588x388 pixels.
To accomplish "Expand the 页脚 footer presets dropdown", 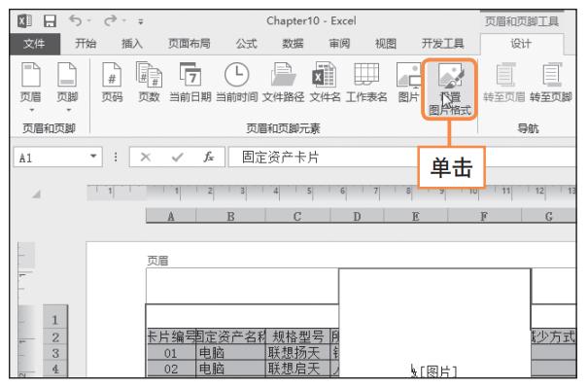I will [69, 110].
